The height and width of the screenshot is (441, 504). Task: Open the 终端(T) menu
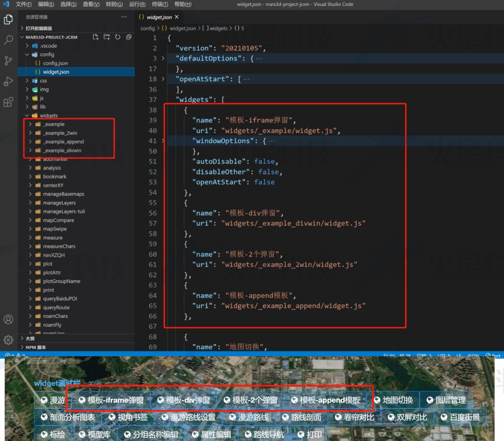pyautogui.click(x=160, y=4)
